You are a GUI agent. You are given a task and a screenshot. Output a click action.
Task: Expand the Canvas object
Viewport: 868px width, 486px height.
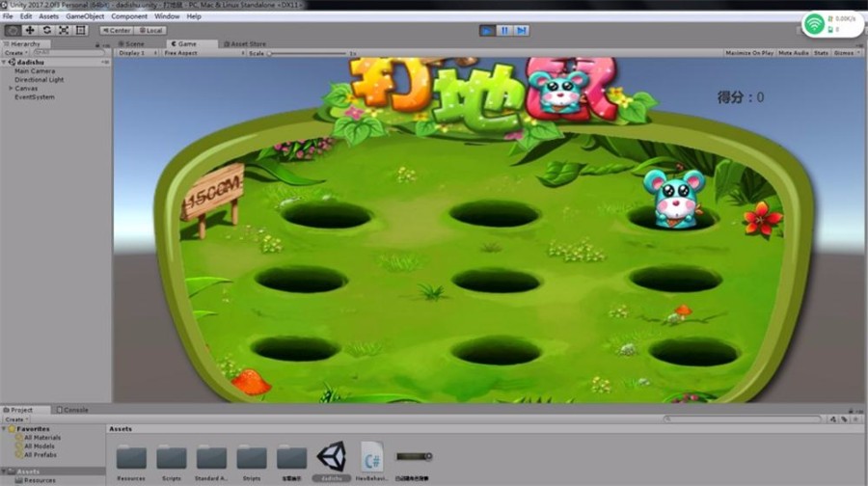pos(11,88)
